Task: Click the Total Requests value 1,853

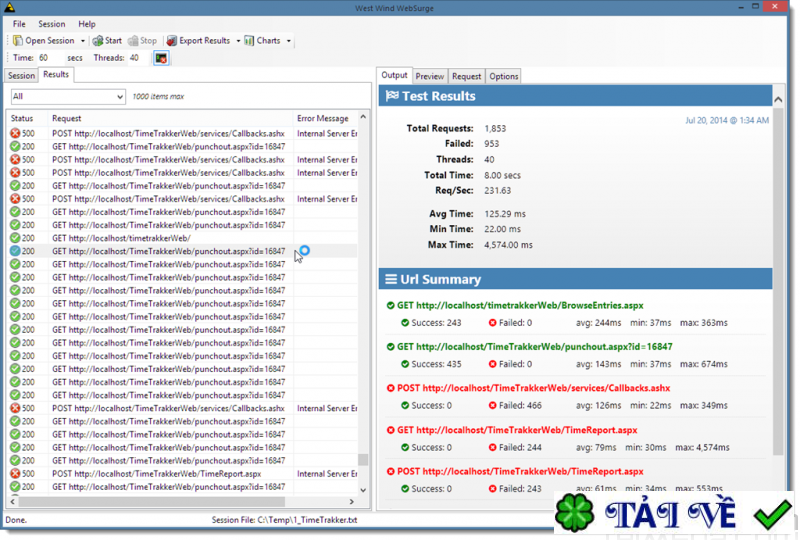Action: click(x=495, y=128)
